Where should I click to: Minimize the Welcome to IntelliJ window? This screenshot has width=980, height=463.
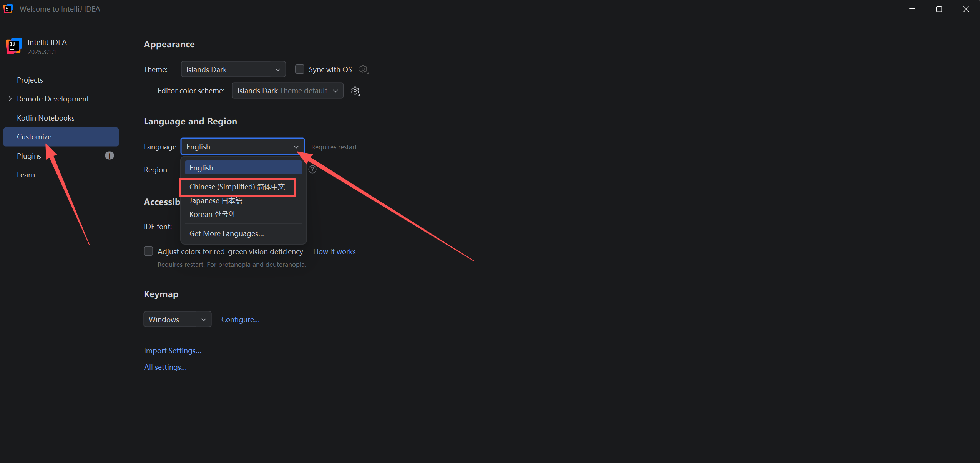tap(912, 9)
